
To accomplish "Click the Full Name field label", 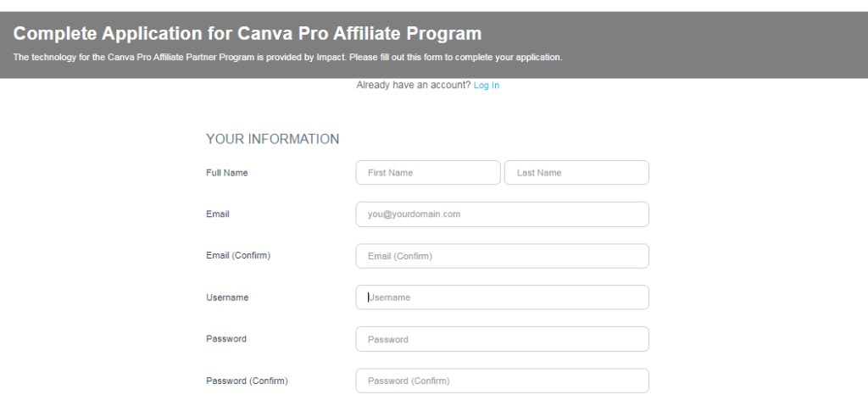I will (x=227, y=173).
